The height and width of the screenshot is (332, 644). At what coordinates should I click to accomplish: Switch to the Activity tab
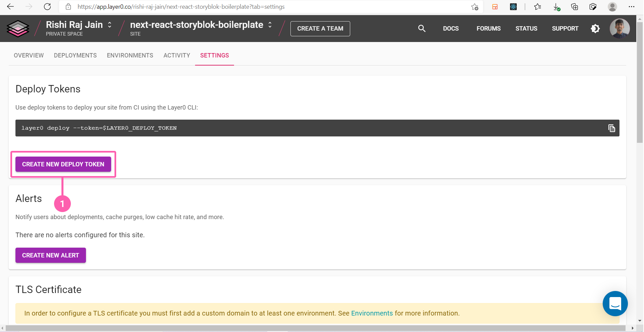pyautogui.click(x=177, y=55)
